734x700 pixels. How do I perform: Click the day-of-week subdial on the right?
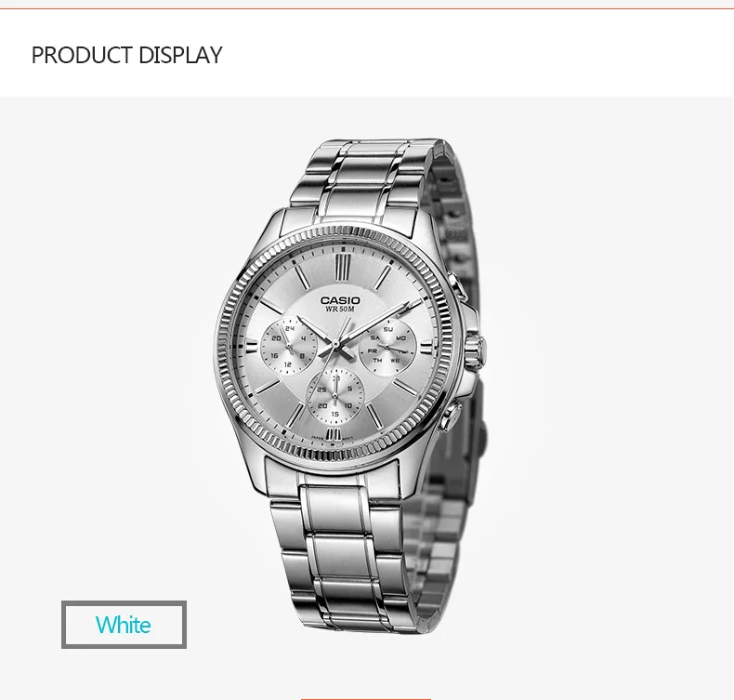point(387,348)
